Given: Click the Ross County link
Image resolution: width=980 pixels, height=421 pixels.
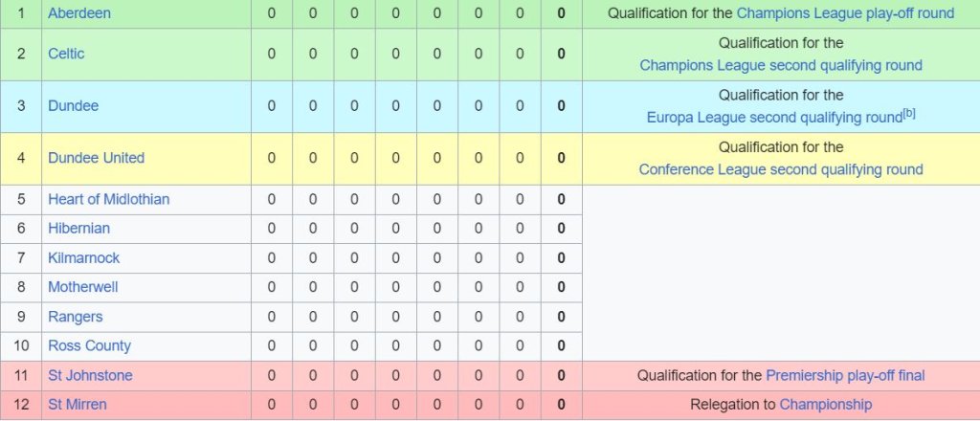Looking at the screenshot, I should [89, 345].
